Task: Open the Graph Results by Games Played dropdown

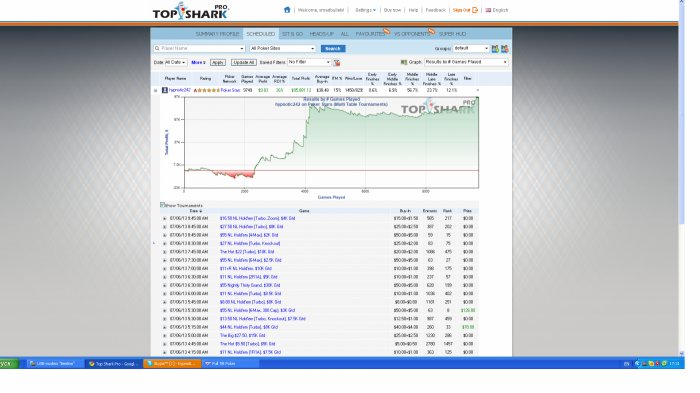Action: tap(466, 62)
